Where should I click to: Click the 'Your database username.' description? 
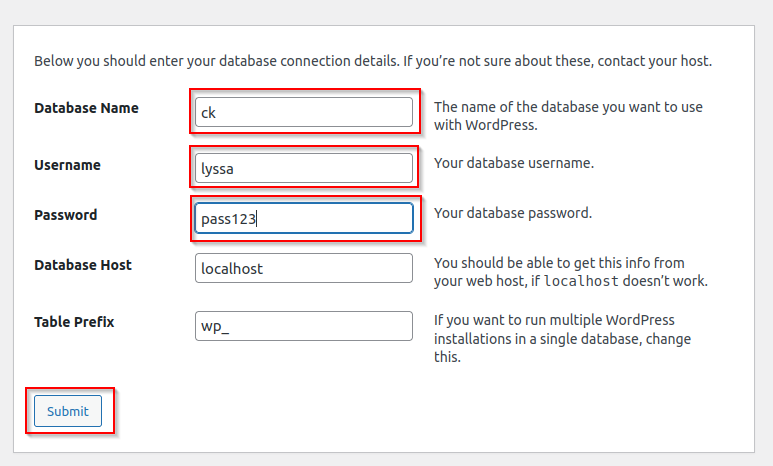click(x=514, y=163)
